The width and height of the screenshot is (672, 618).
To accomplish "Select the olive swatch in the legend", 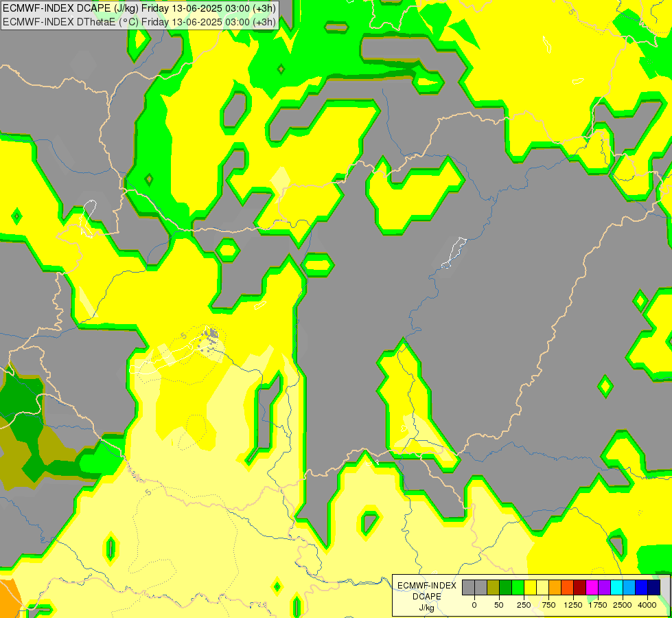I will tap(494, 587).
